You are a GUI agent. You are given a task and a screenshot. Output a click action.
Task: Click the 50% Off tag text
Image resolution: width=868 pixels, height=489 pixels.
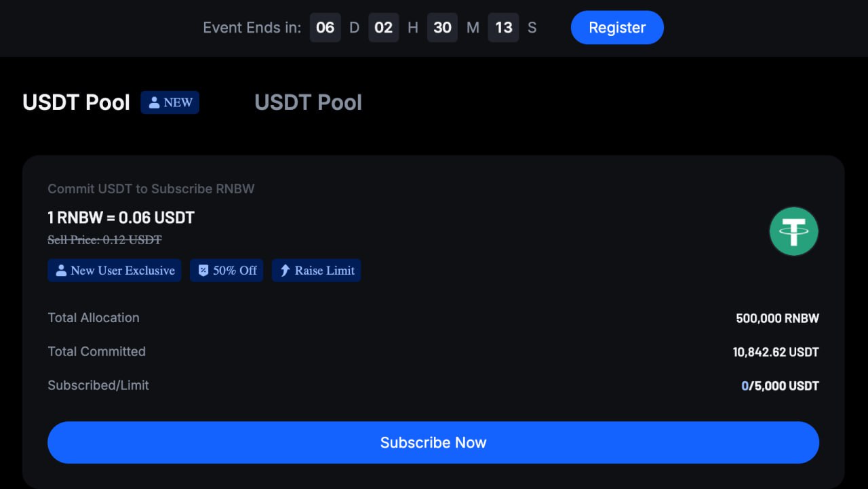point(235,271)
